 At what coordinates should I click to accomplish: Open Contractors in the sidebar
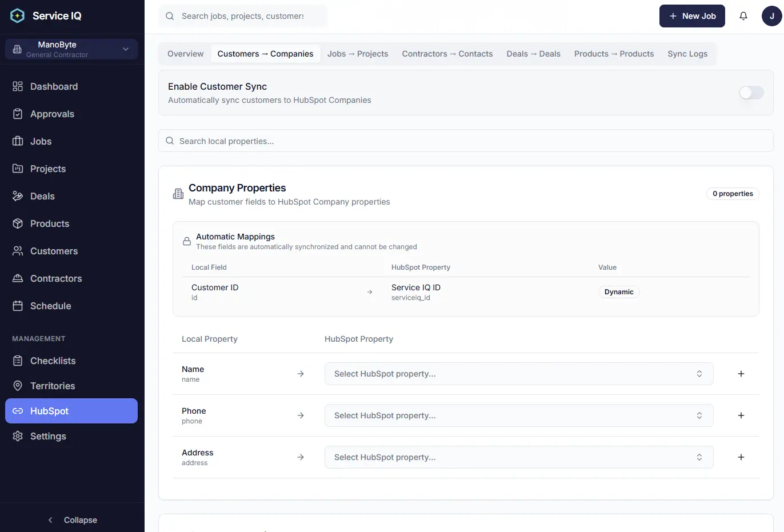click(x=71, y=278)
